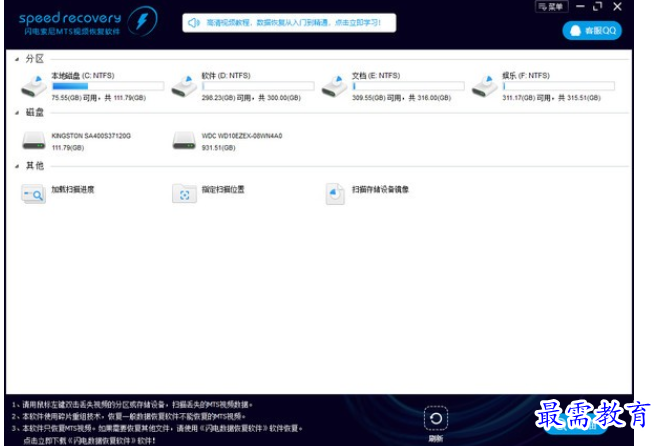Image resolution: width=659 pixels, height=446 pixels.
Task: Click the C: drive usage bar
Action: tap(108, 86)
